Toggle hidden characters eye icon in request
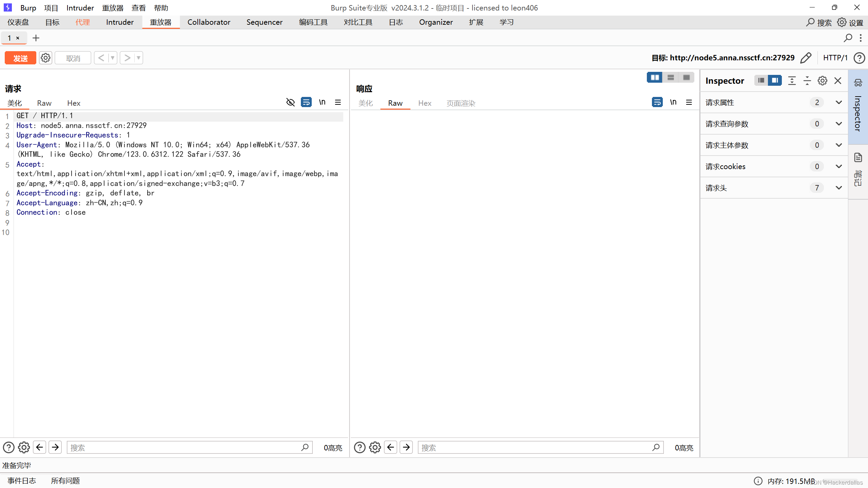Screen dimensions: 868x488 290,102
